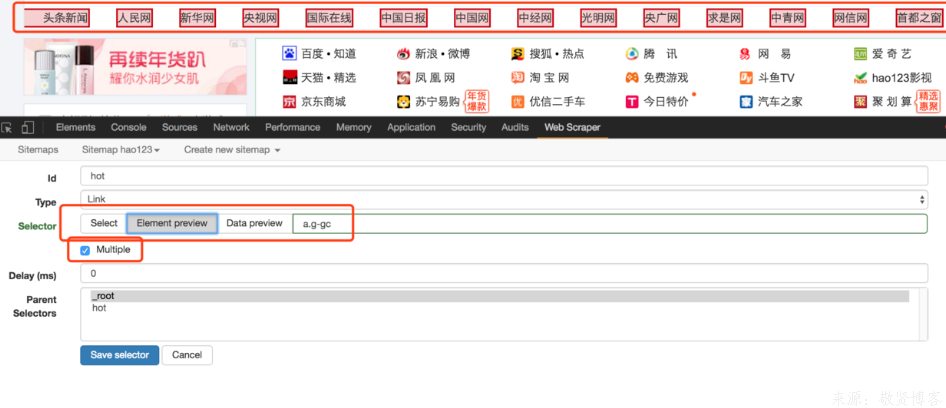The image size is (946, 408).
Task: Click the Element preview button
Action: click(172, 223)
